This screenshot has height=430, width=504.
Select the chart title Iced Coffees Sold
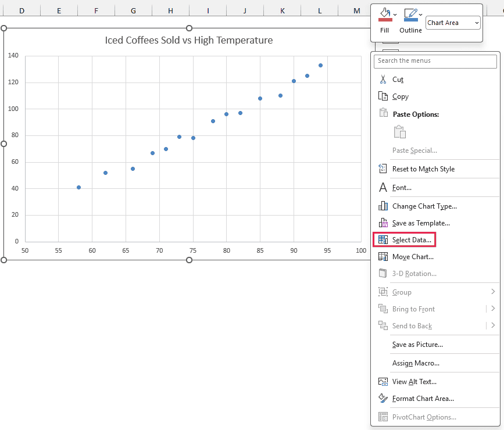pos(189,40)
